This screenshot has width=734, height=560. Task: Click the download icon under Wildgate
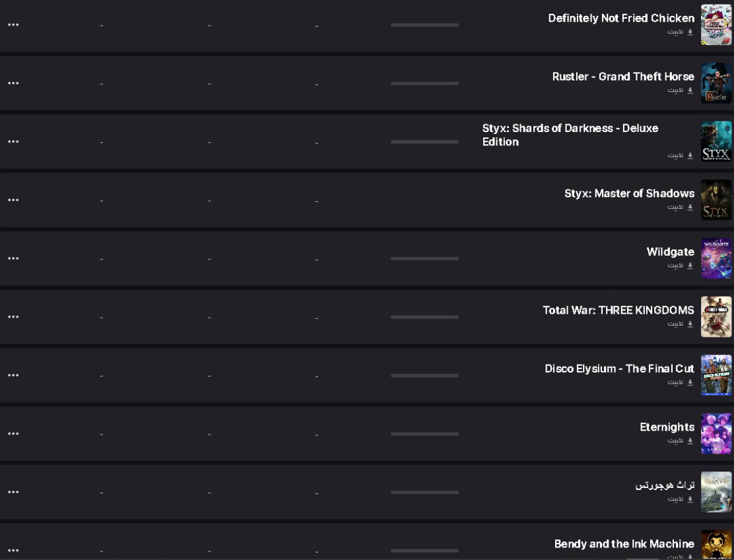690,265
